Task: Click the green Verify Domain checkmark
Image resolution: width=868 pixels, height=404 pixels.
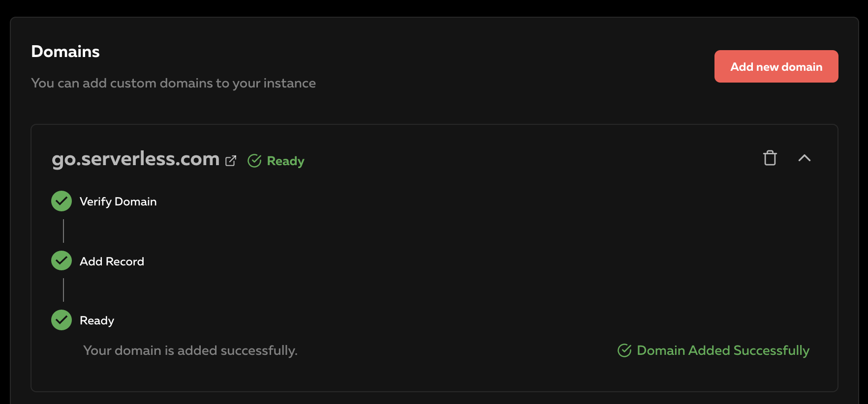Action: pyautogui.click(x=62, y=201)
